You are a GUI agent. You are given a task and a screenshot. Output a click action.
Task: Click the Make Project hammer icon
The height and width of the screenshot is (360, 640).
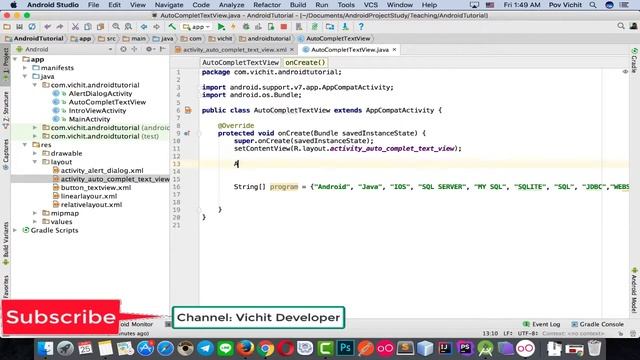(x=172, y=27)
